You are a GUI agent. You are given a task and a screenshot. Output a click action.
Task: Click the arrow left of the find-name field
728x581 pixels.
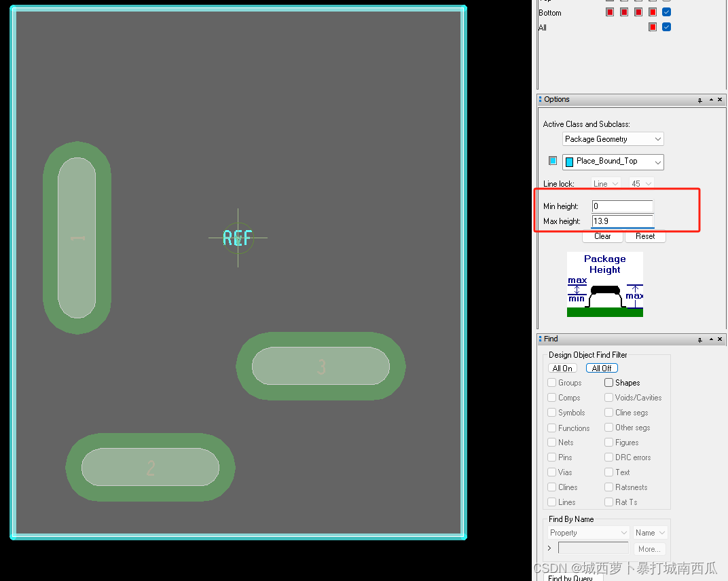(549, 548)
